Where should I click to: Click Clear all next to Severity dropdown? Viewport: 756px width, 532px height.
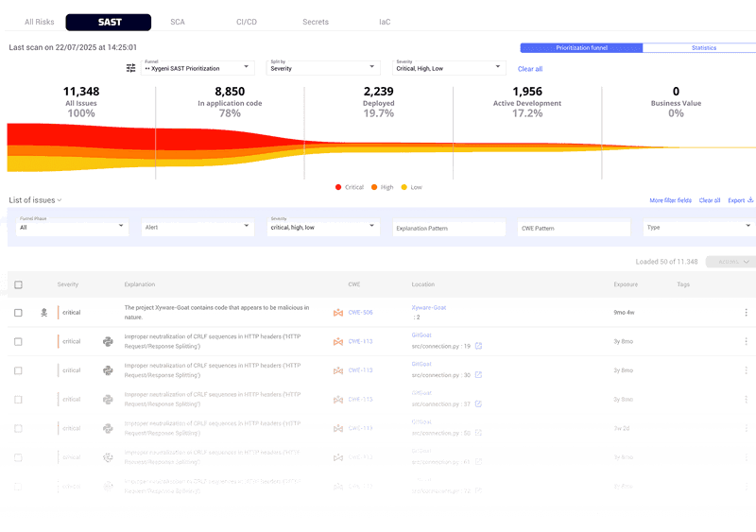[530, 69]
